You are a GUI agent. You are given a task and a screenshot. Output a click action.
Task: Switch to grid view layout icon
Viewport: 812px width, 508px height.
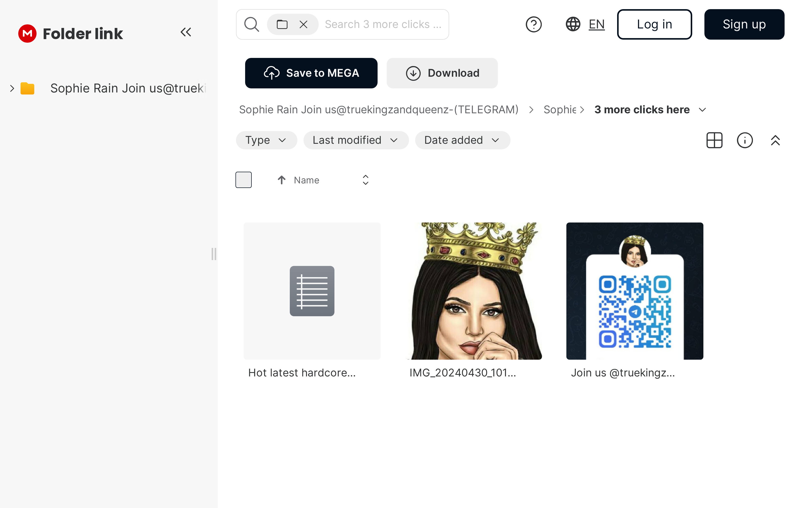pyautogui.click(x=714, y=140)
